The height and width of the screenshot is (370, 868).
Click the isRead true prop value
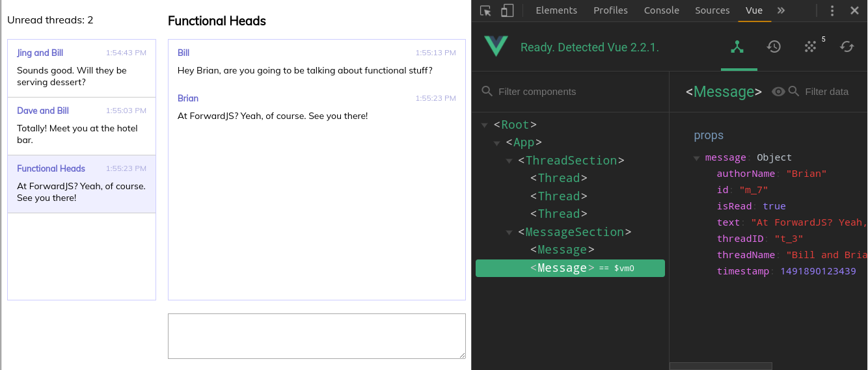[774, 206]
